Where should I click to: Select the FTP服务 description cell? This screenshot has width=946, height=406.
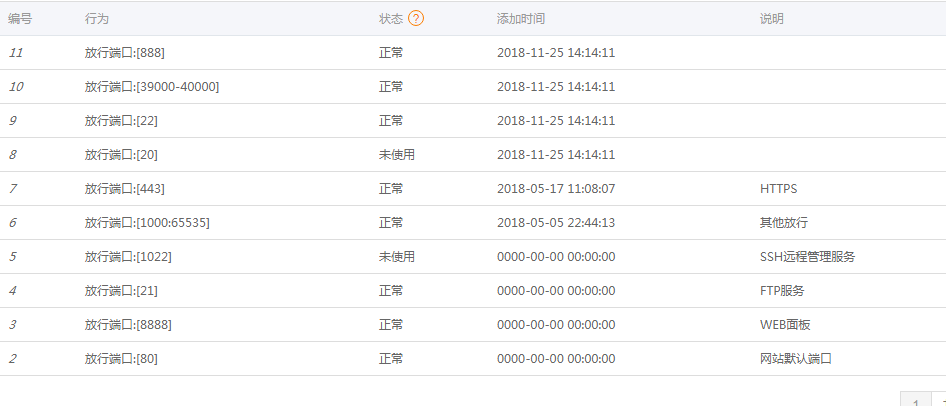tap(782, 291)
